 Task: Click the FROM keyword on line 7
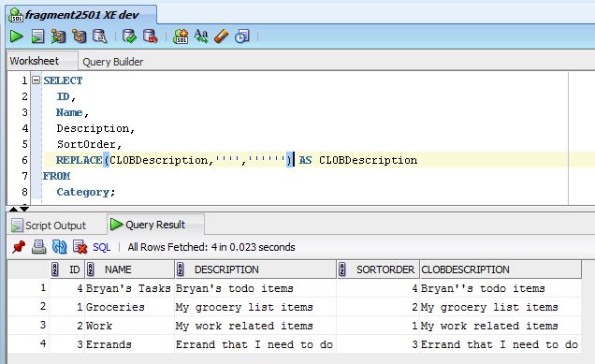click(x=56, y=176)
